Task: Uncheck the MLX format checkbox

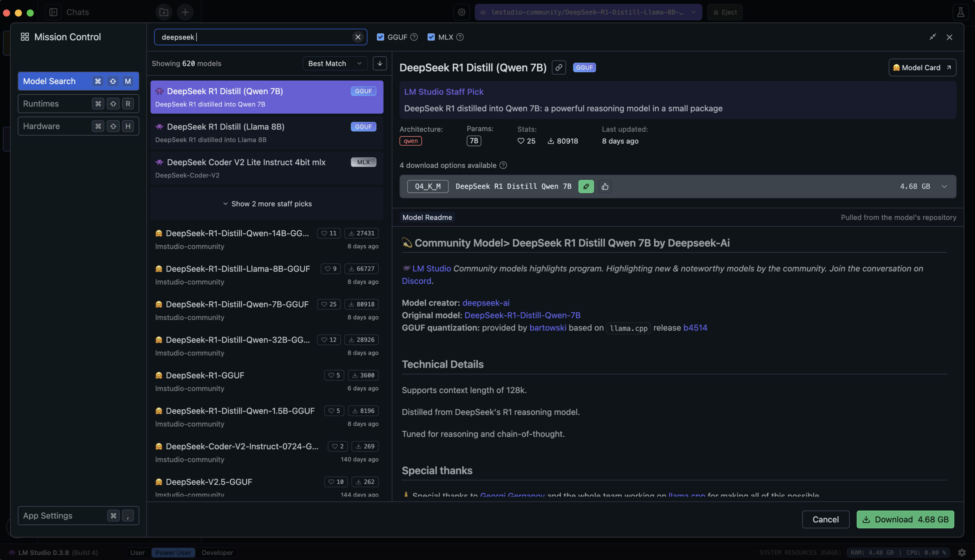Action: click(431, 37)
